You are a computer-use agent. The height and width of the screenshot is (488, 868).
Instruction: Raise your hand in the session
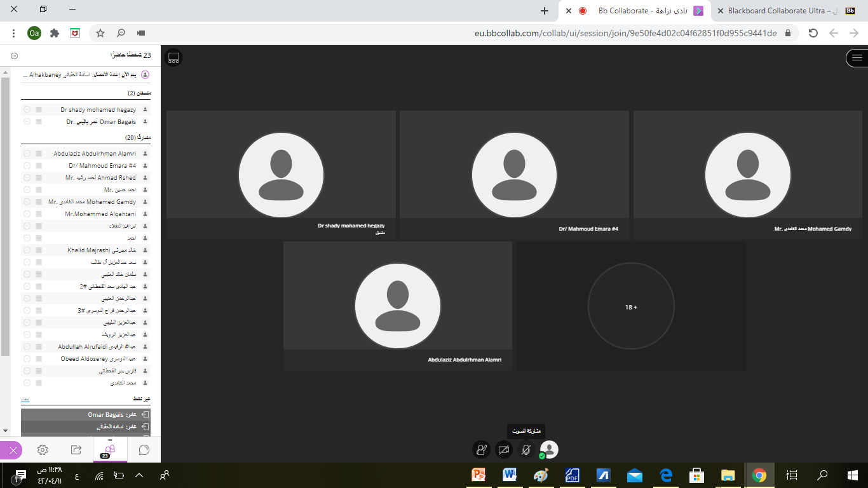coord(482,450)
